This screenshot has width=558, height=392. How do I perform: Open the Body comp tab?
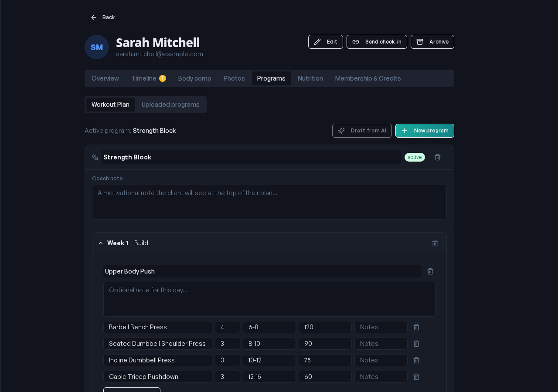click(x=195, y=78)
